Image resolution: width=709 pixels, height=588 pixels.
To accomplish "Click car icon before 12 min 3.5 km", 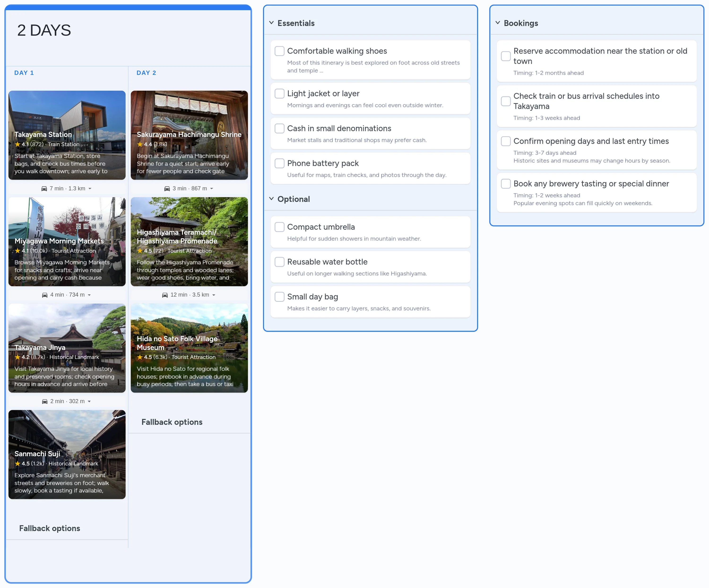I will (x=165, y=295).
